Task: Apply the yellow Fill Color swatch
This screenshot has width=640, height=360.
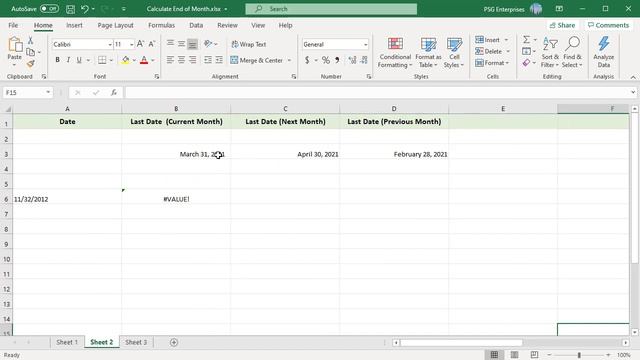Action: tap(125, 60)
